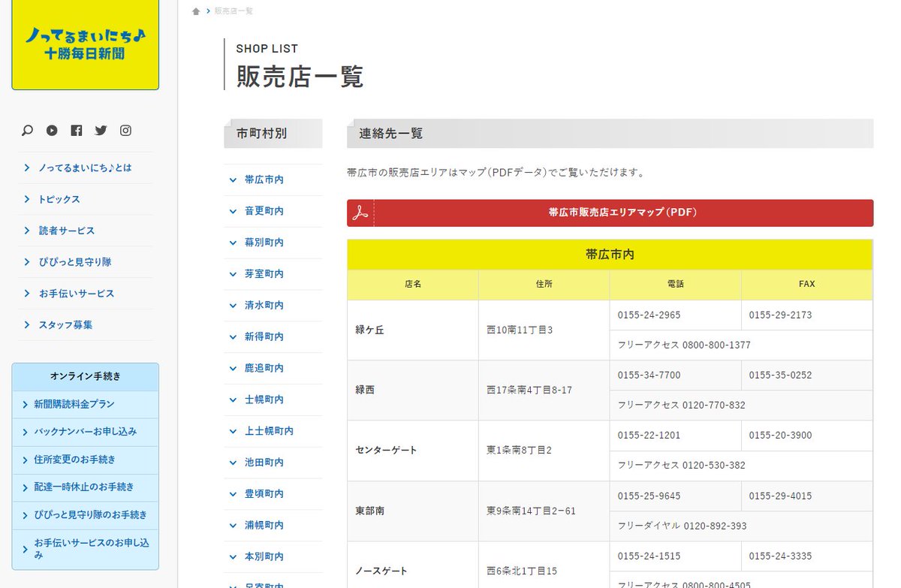Viewport: 901px width, 588px height.
Task: Click phone number 0155-22-1201
Action: coord(649,436)
